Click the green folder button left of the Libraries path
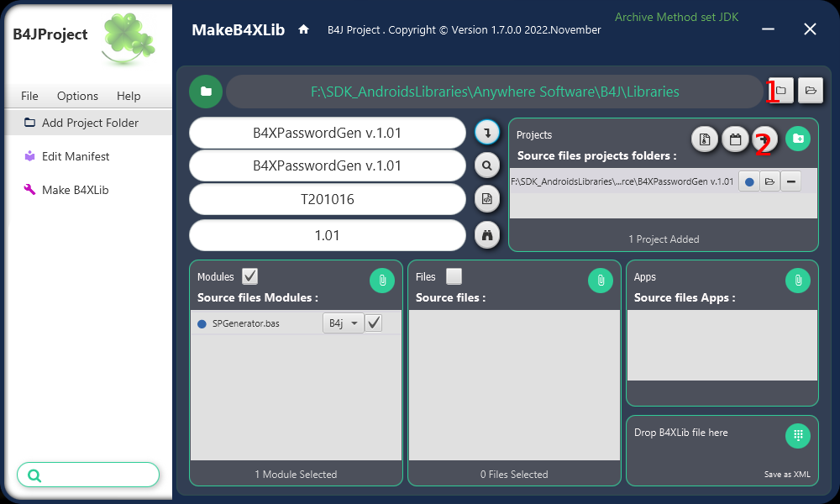This screenshot has width=840, height=504. tap(206, 92)
